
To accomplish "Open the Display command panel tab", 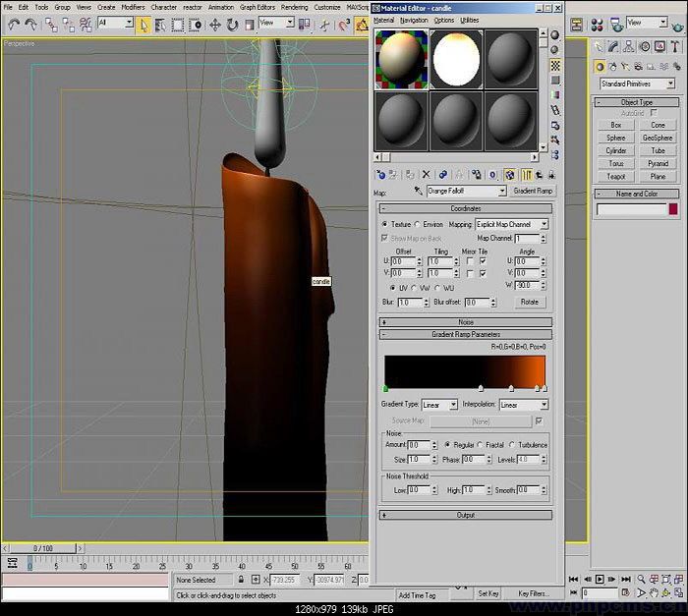I will [659, 46].
